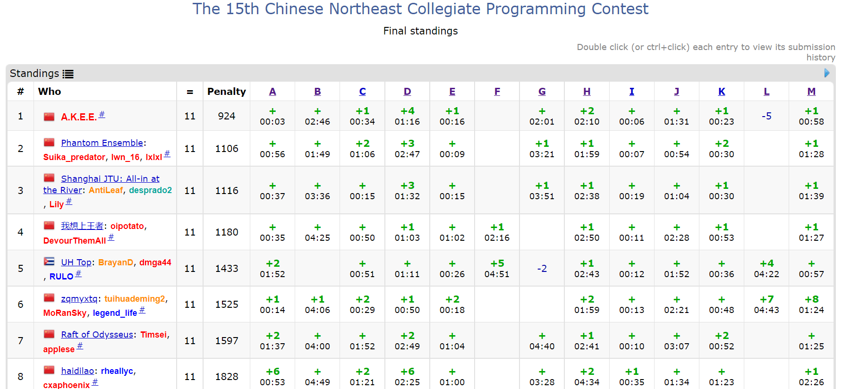Click the China flag beside Phantom Ensemble
The width and height of the screenshot is (868, 389).
(x=49, y=142)
